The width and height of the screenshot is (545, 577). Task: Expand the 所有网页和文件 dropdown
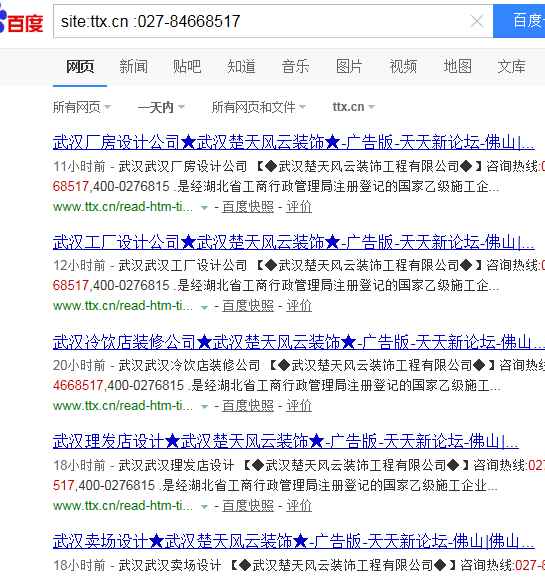point(259,107)
